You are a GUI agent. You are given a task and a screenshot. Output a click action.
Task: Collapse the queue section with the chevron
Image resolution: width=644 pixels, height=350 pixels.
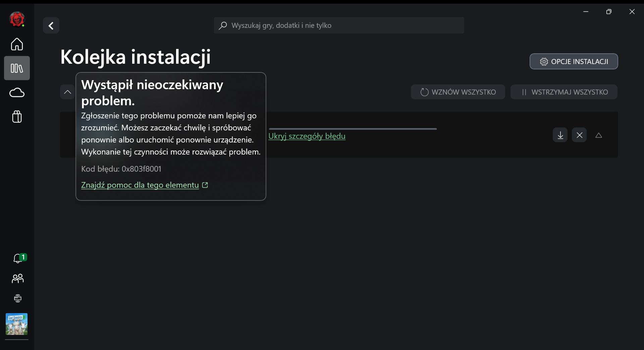pyautogui.click(x=67, y=92)
